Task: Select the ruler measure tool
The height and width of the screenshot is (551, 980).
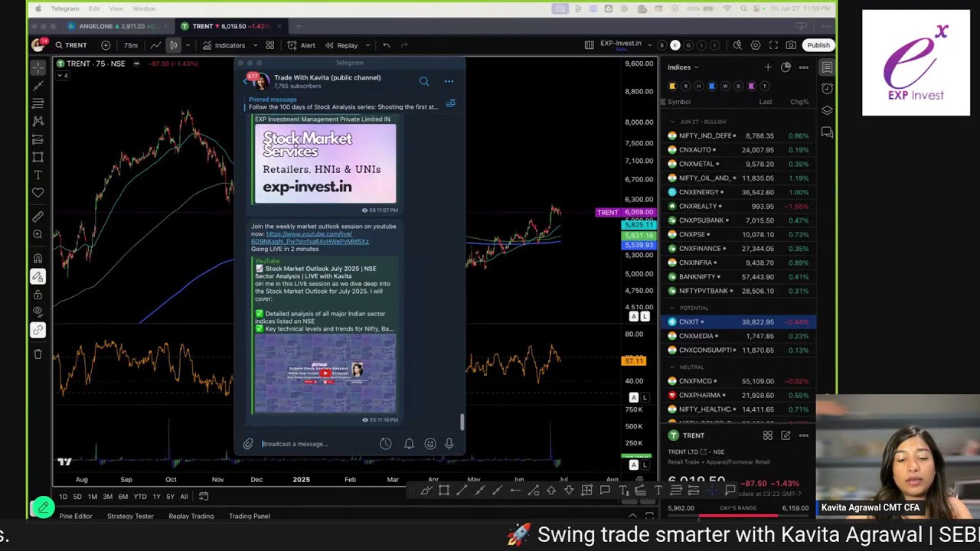Action: pyautogui.click(x=38, y=217)
